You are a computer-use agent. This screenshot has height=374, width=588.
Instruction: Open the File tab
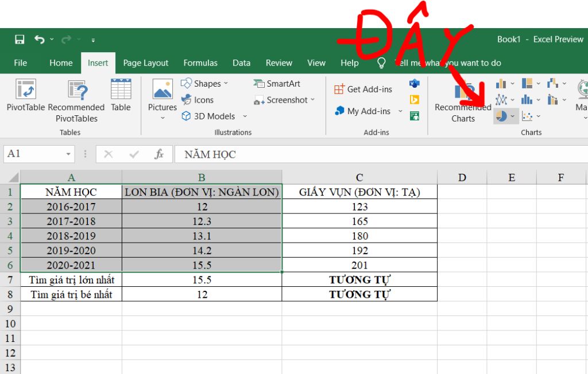[x=20, y=63]
